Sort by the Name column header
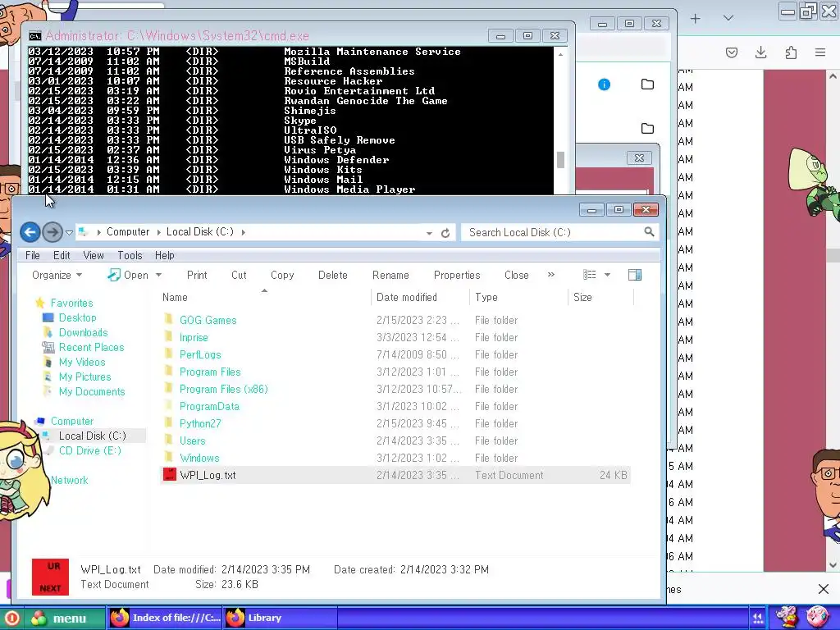The image size is (840, 630). pos(175,297)
